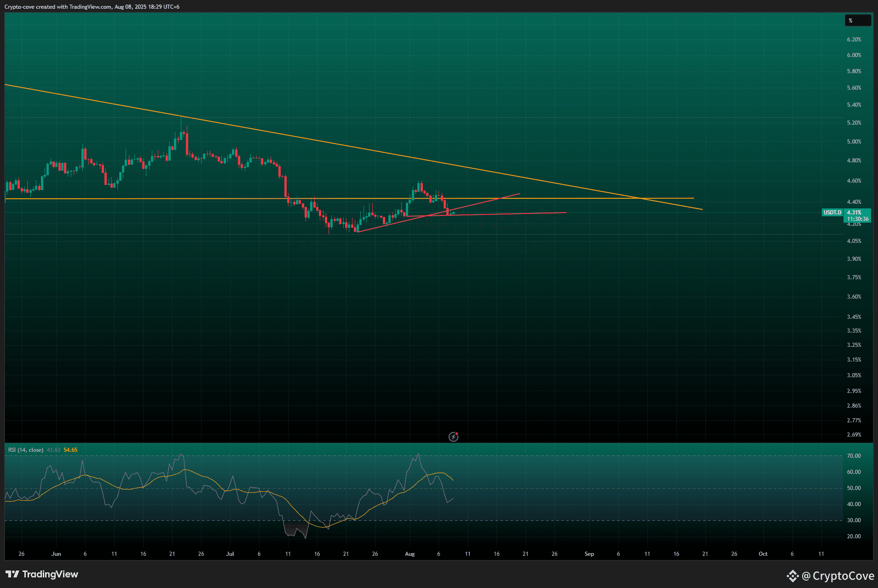This screenshot has height=588, width=878.
Task: Click the RSI 50.00 level label
Action: click(x=854, y=488)
